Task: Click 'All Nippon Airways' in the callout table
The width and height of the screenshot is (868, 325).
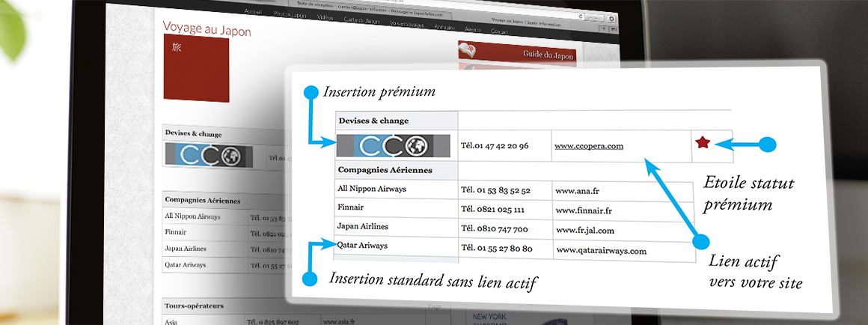Action: click(x=372, y=189)
